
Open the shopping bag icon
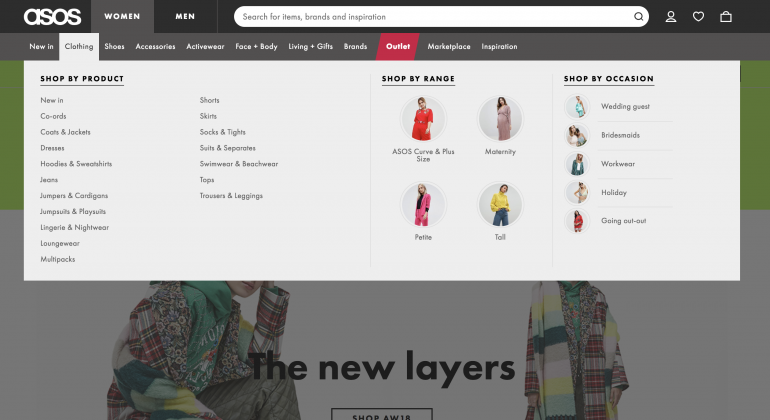(726, 17)
